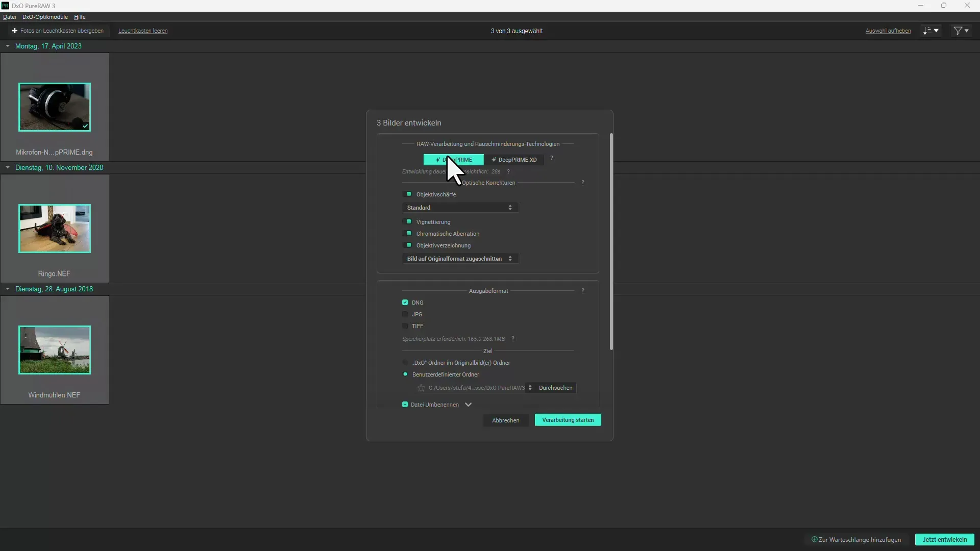Open help for Optische Korrekturen section

[x=583, y=183]
